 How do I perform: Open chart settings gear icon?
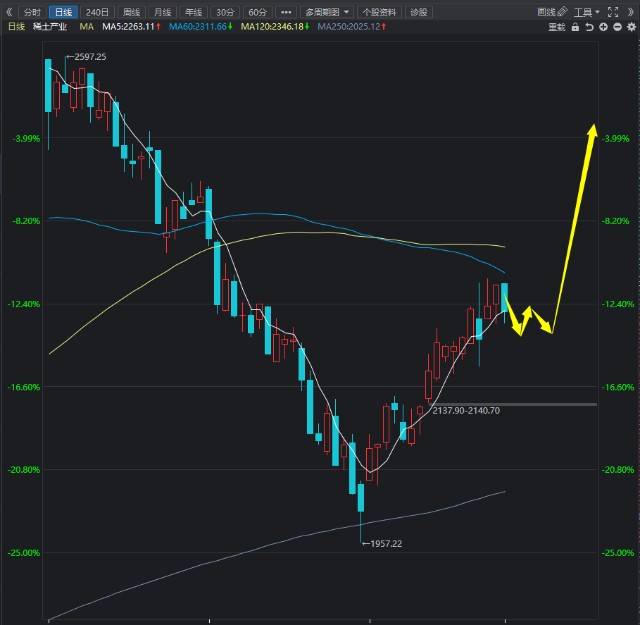pos(631,27)
